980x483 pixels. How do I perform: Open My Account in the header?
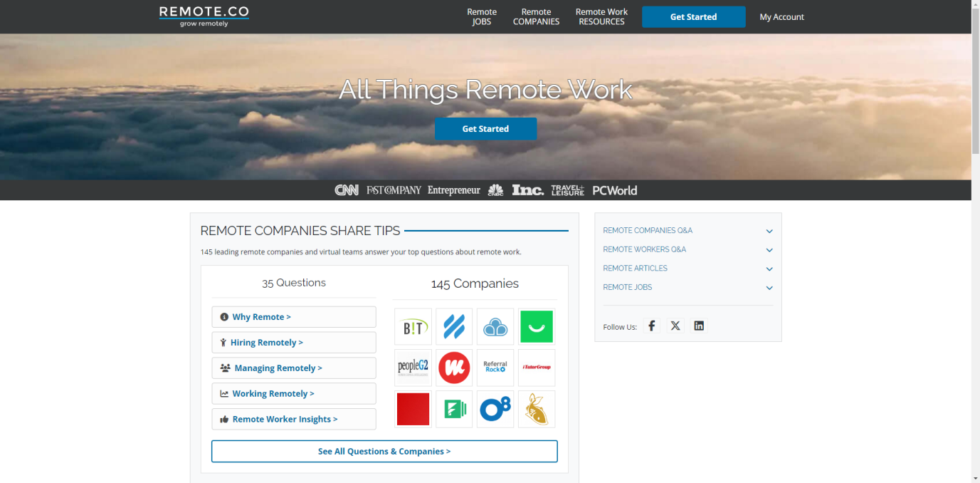pos(781,17)
